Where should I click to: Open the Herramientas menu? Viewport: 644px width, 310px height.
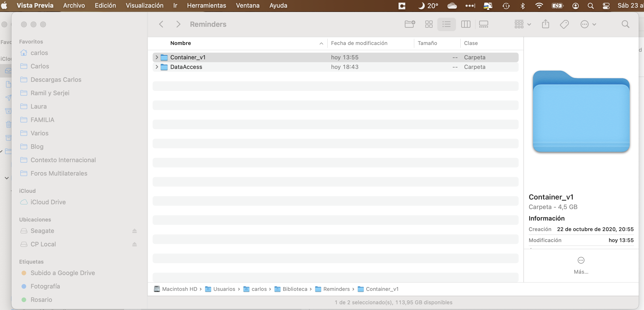tap(206, 6)
